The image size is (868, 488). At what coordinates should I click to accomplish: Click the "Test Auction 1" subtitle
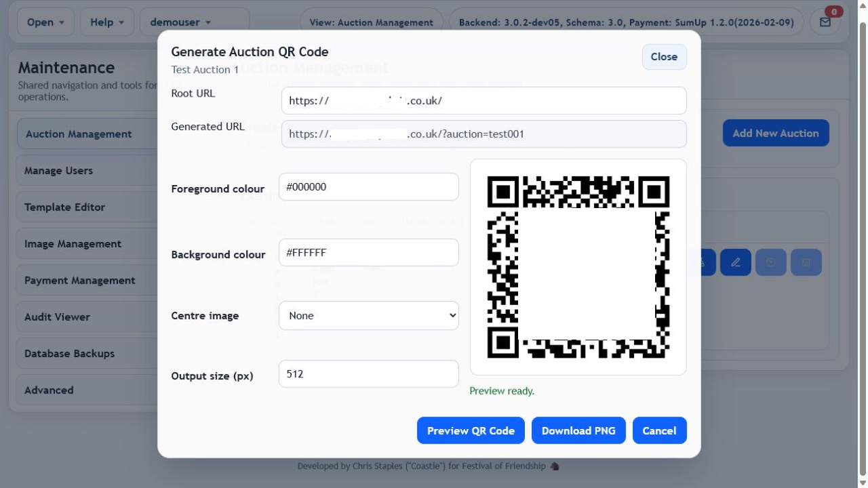coord(205,70)
